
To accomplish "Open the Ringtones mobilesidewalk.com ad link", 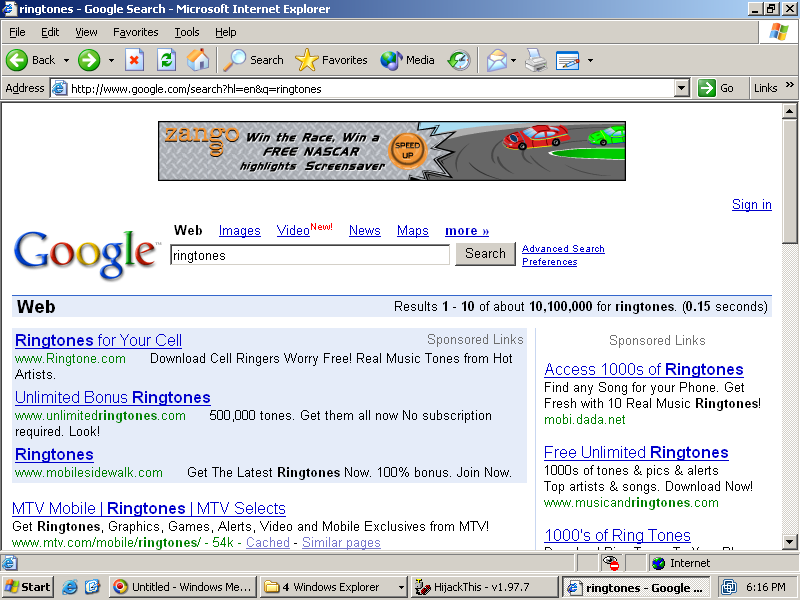I will coord(54,455).
